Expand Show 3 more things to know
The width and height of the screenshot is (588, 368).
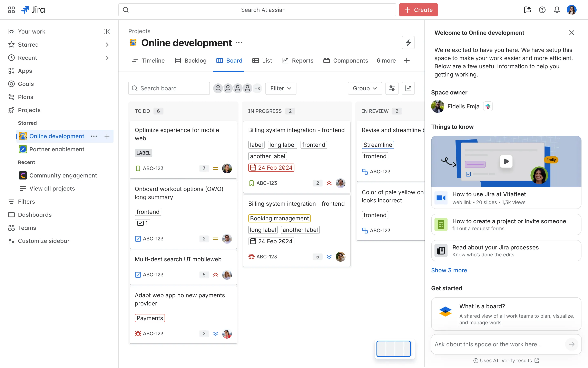click(449, 270)
